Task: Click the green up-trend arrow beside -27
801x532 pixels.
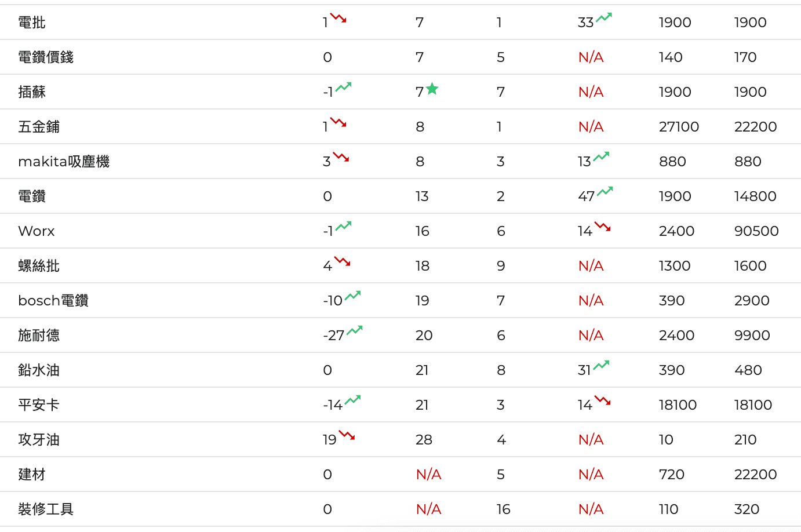Action: 354,330
